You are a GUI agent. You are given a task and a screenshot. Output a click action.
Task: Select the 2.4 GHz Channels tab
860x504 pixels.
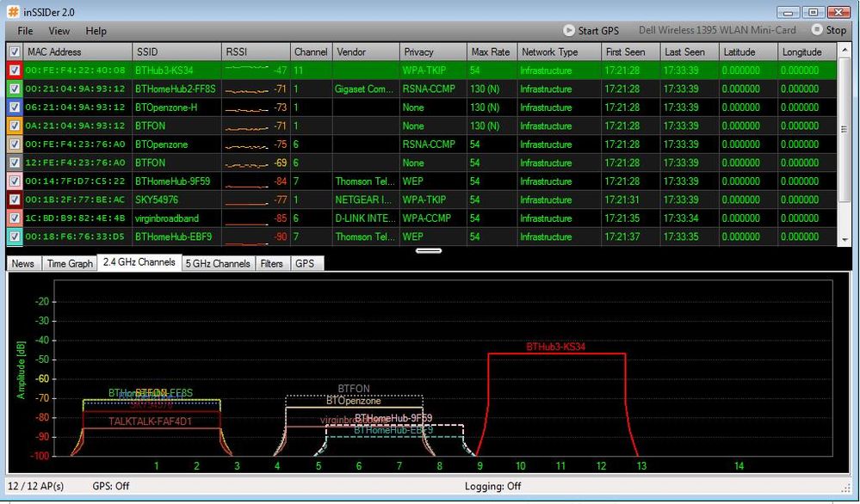coord(139,262)
